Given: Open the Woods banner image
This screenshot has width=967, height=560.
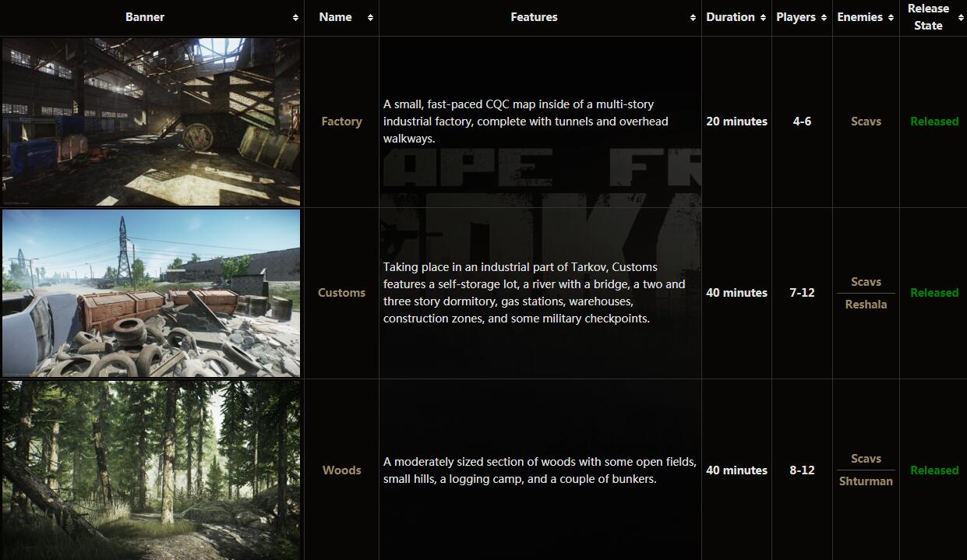Looking at the screenshot, I should [x=151, y=470].
